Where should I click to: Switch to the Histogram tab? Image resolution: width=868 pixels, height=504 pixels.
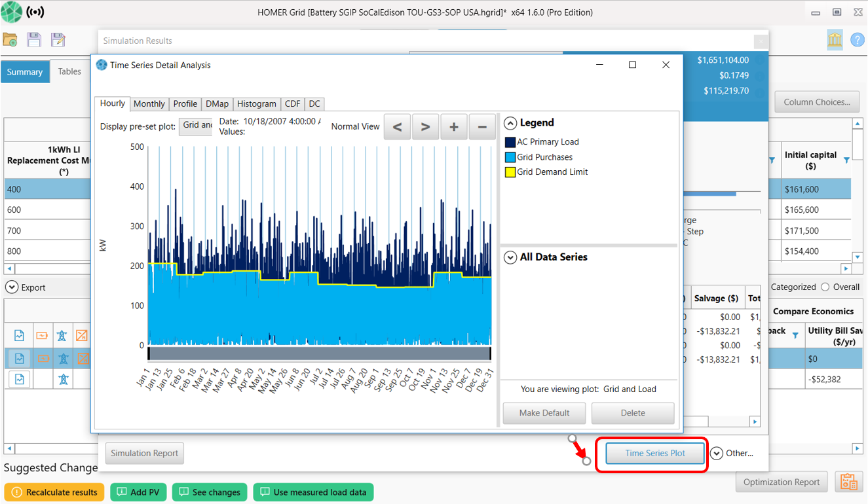click(x=256, y=104)
